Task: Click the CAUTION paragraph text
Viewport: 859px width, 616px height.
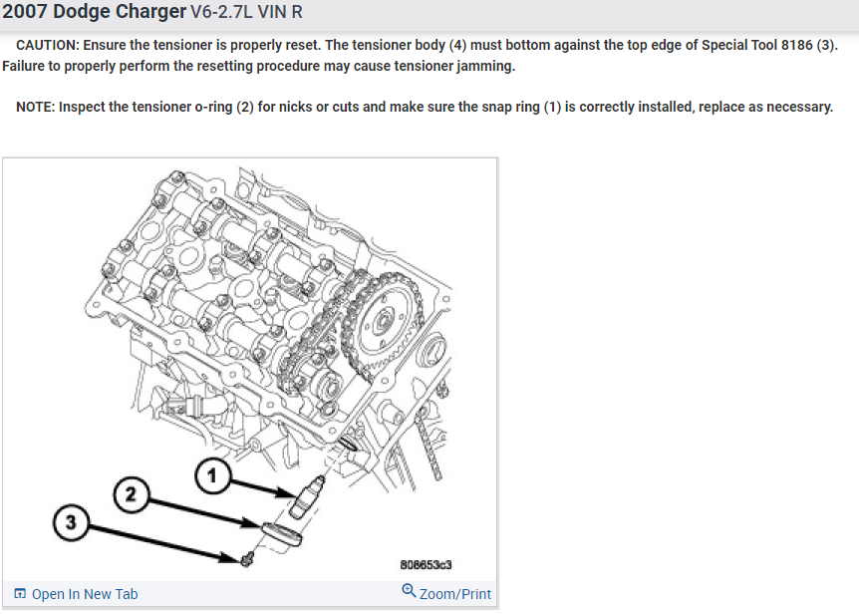Action: tap(421, 56)
